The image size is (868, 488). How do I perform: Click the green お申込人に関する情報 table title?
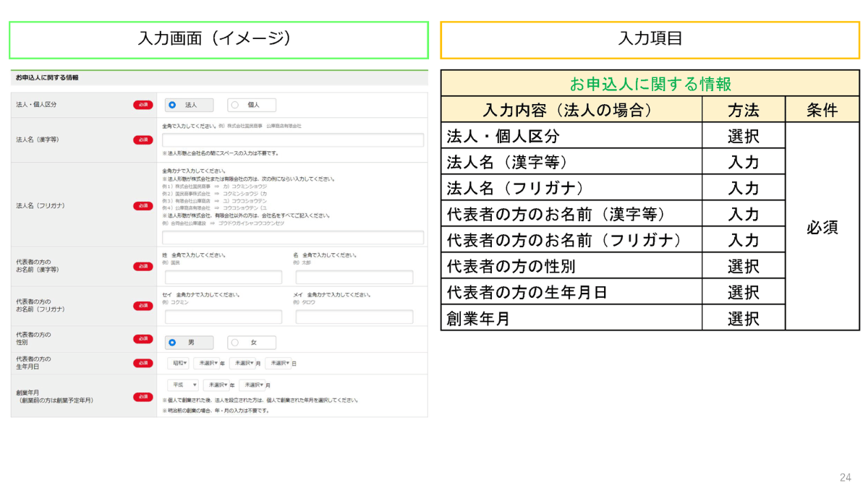(x=650, y=84)
